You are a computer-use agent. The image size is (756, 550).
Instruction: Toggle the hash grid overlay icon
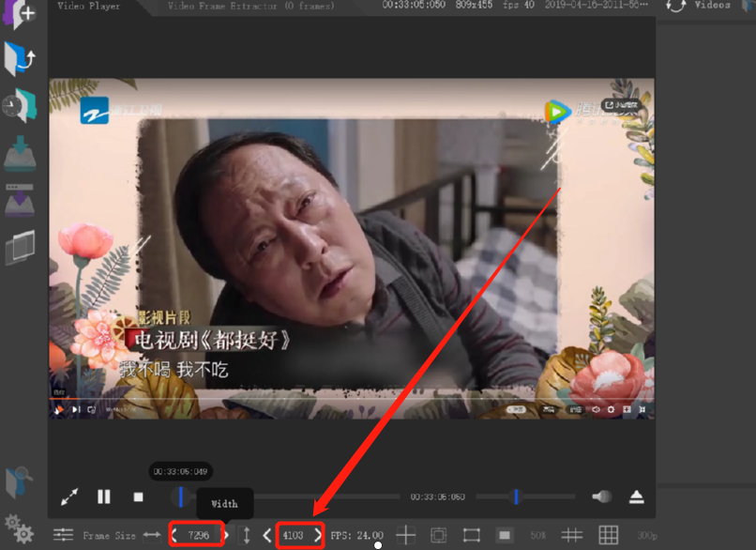point(572,535)
